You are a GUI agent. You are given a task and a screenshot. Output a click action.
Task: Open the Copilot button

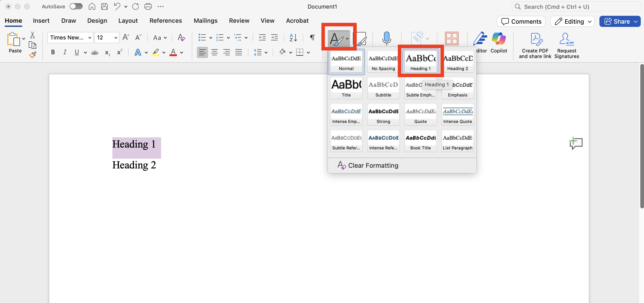(498, 42)
